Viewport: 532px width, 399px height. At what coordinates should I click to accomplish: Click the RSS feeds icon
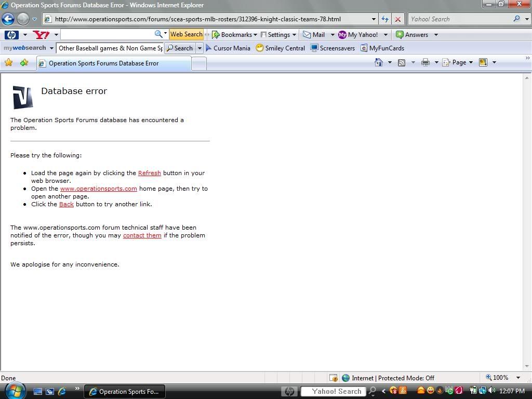click(402, 62)
